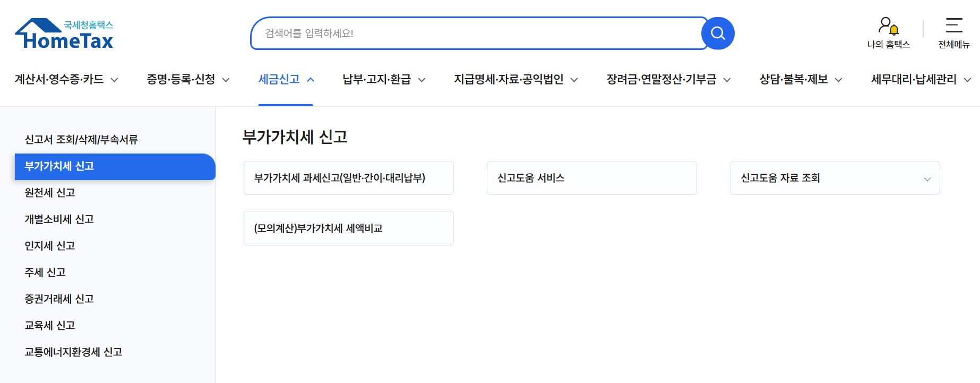The width and height of the screenshot is (980, 383).
Task: Open (모의계산)부가가치세 세액비교 button
Action: (349, 228)
